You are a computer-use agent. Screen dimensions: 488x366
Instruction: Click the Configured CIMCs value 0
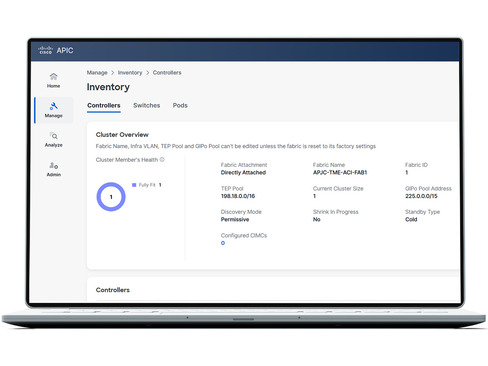pos(223,243)
